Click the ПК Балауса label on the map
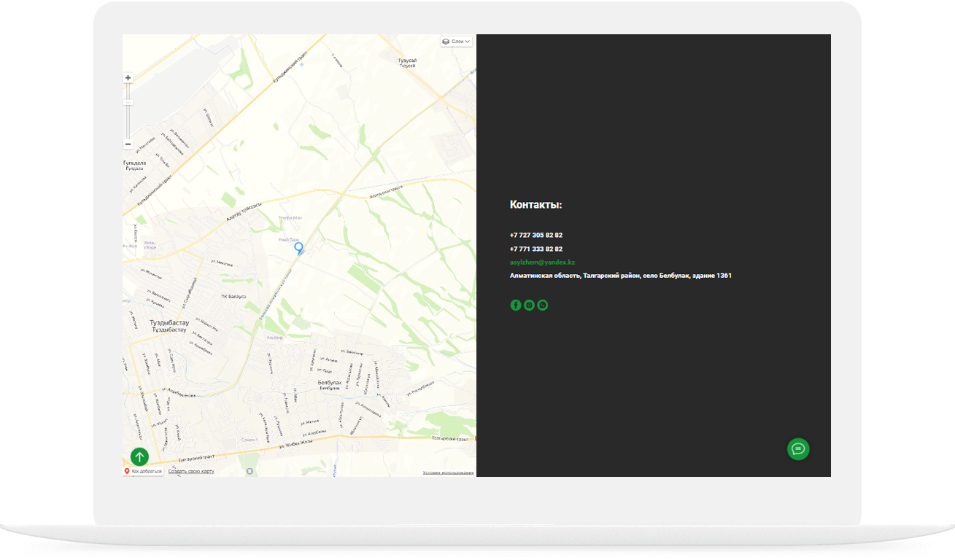955x560 pixels. [233, 297]
